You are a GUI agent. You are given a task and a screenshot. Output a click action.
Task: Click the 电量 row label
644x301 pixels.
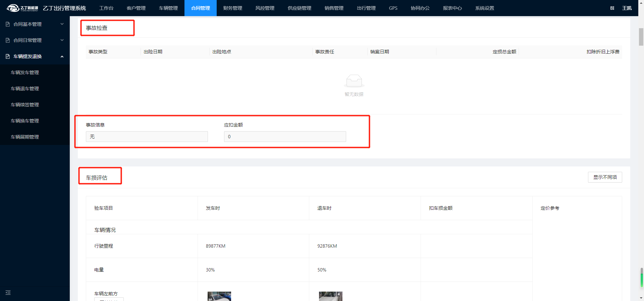coord(99,270)
